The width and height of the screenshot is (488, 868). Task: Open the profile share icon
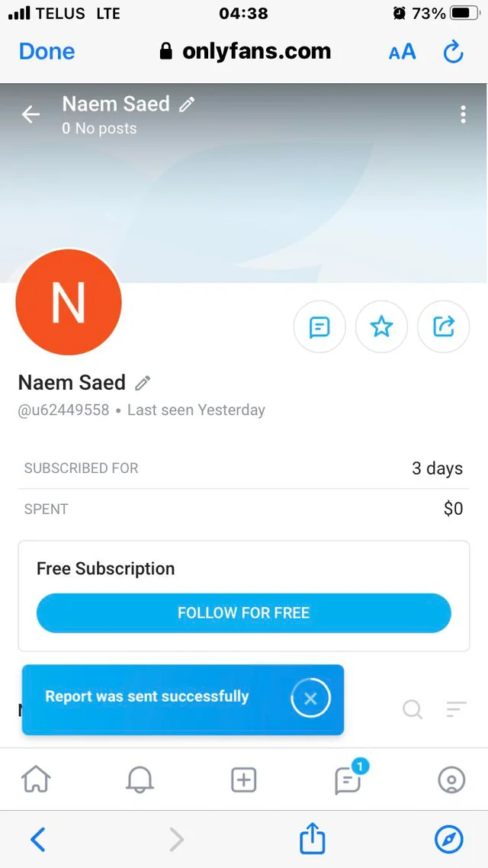(x=443, y=326)
